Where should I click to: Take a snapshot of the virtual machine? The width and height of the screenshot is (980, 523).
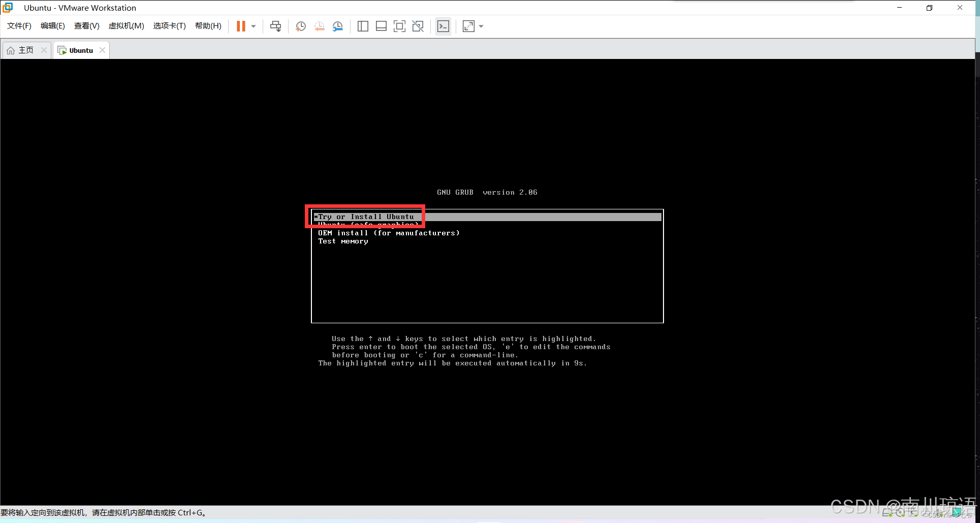(301, 26)
